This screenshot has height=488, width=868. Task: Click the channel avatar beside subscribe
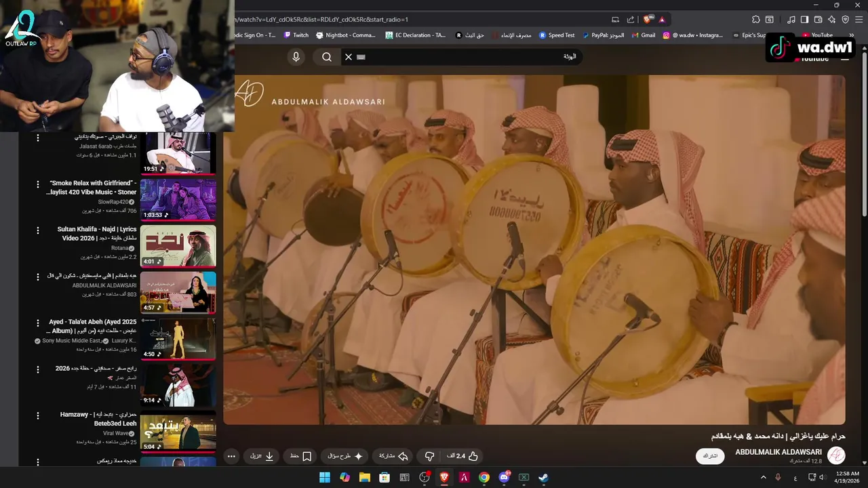click(836, 455)
